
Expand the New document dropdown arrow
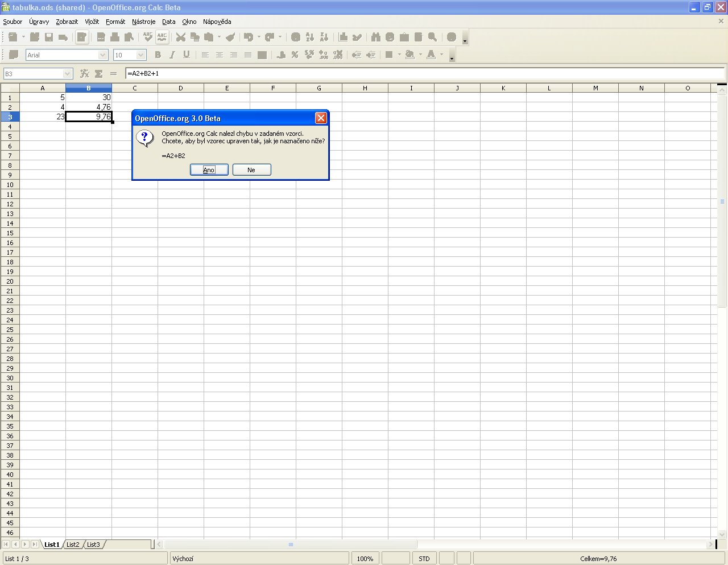coord(23,37)
